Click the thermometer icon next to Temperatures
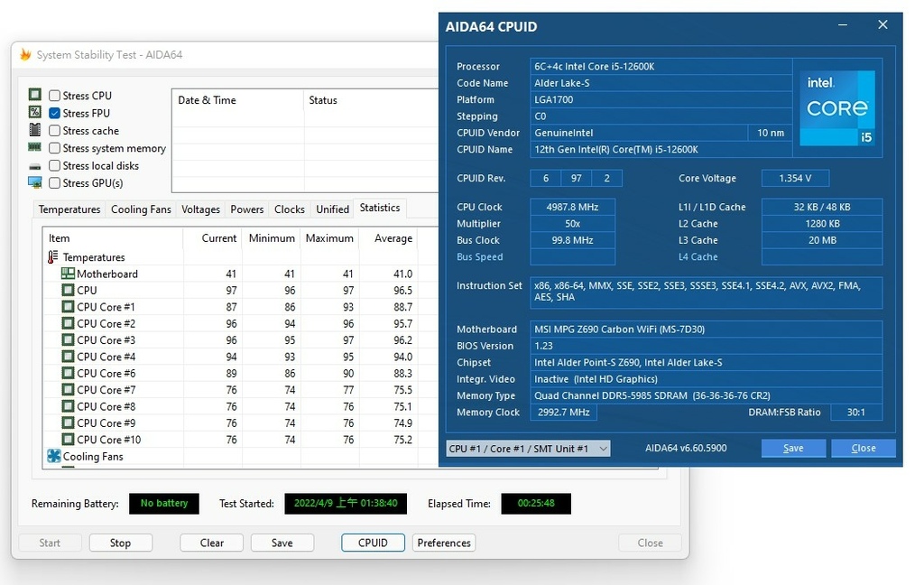Image resolution: width=924 pixels, height=585 pixels. coord(53,257)
